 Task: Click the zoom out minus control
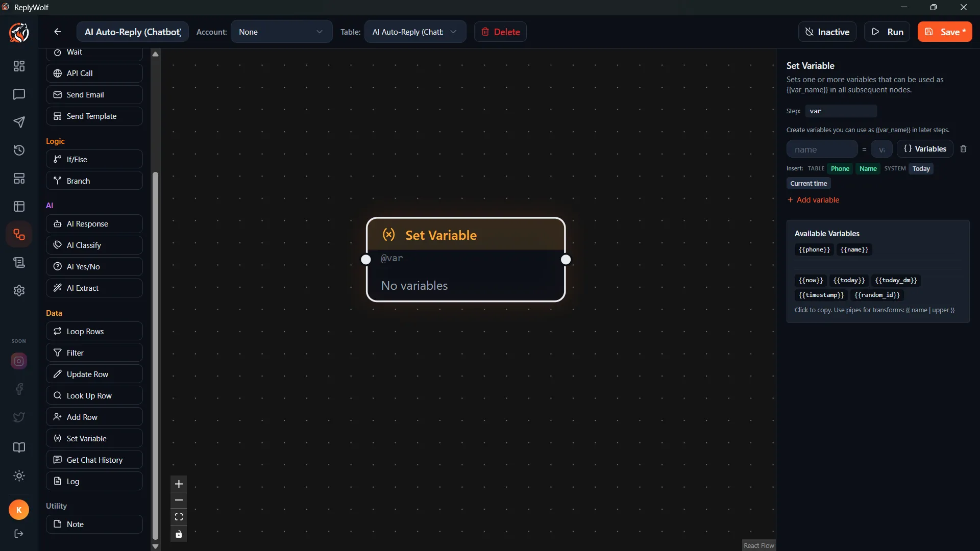click(x=179, y=500)
